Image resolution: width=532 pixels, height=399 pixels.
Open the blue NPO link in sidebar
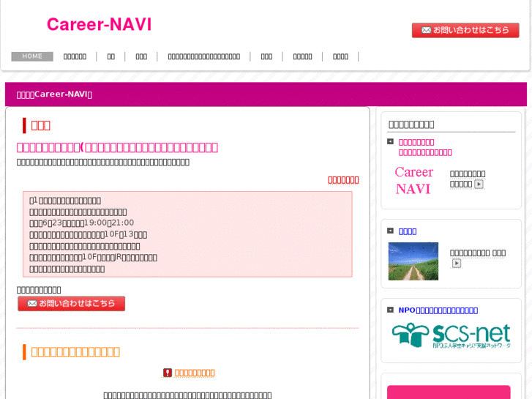pos(438,310)
